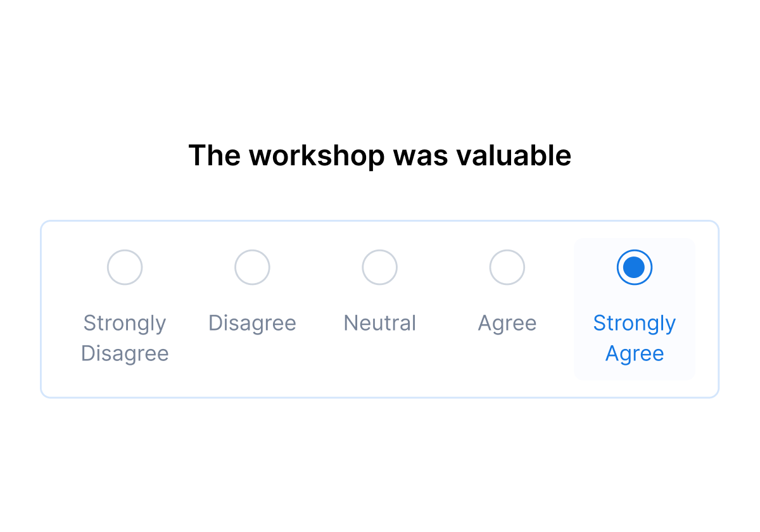Click the standalone gray "Agree" label

pyautogui.click(x=507, y=323)
